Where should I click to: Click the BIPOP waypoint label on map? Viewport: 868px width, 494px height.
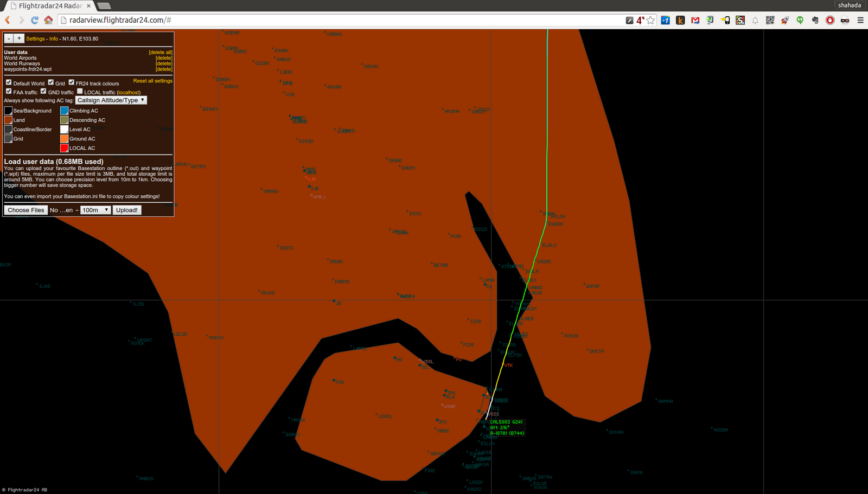592,286
